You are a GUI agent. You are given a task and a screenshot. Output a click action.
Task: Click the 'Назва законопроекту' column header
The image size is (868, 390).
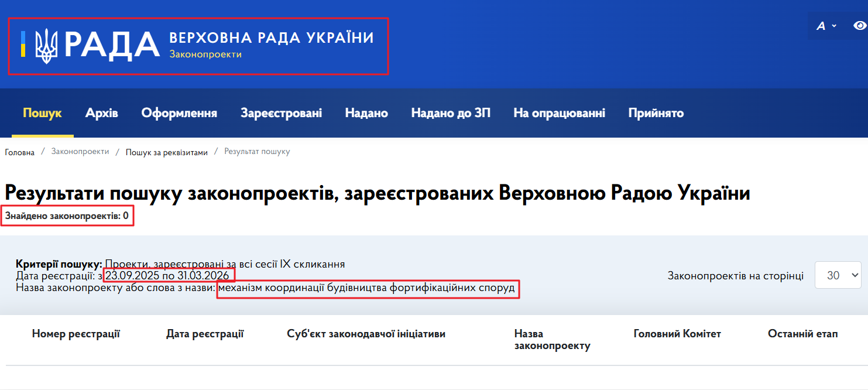coord(552,340)
